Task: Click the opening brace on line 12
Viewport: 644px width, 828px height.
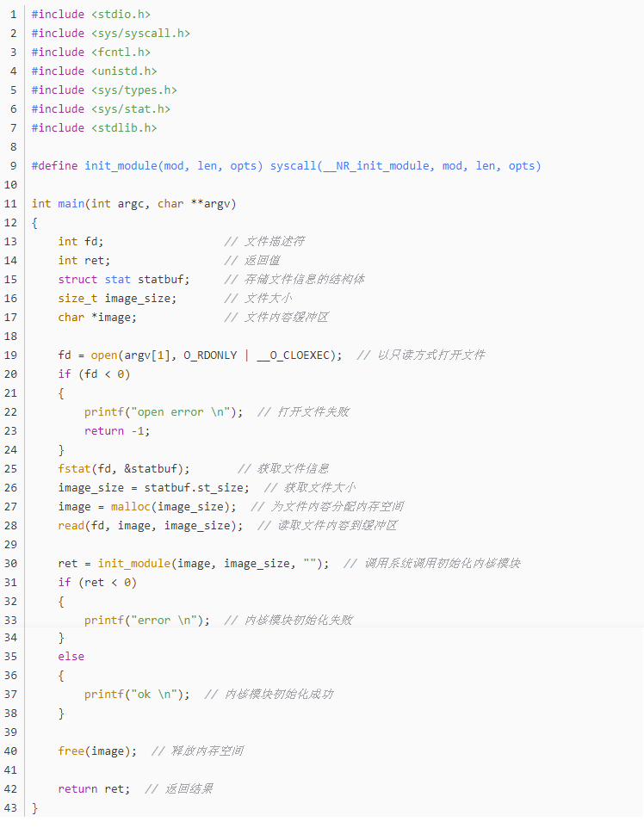Action: pyautogui.click(x=34, y=223)
